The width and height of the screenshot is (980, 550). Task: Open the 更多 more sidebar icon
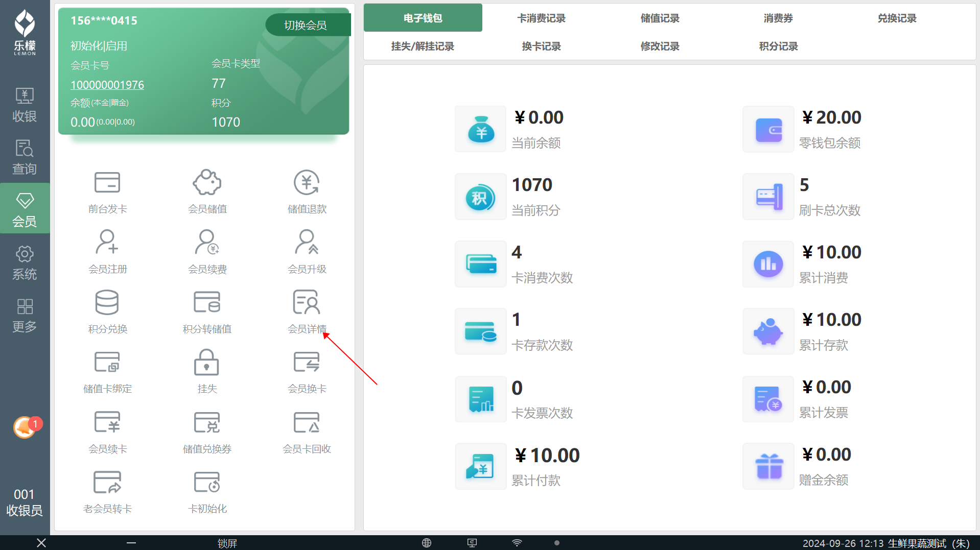(25, 315)
